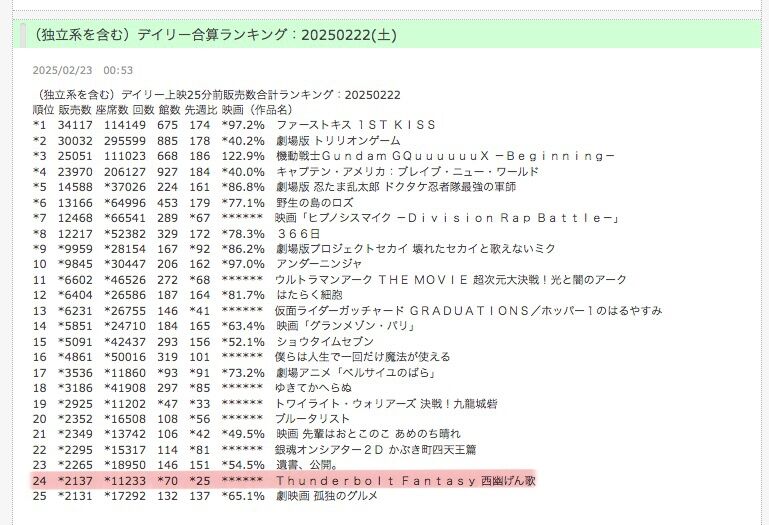The image size is (769, 525).
Task: Click 劇場アニメ「ベルサイユのばら」 title
Action: point(356,373)
